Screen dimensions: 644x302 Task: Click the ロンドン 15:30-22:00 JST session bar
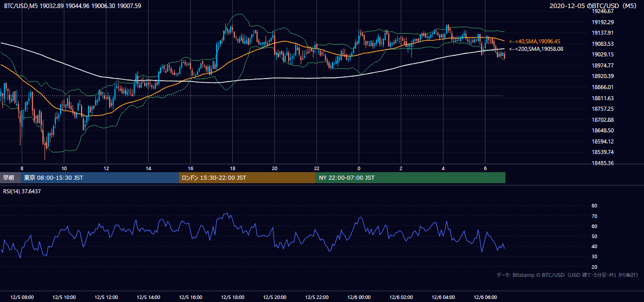tap(247, 178)
